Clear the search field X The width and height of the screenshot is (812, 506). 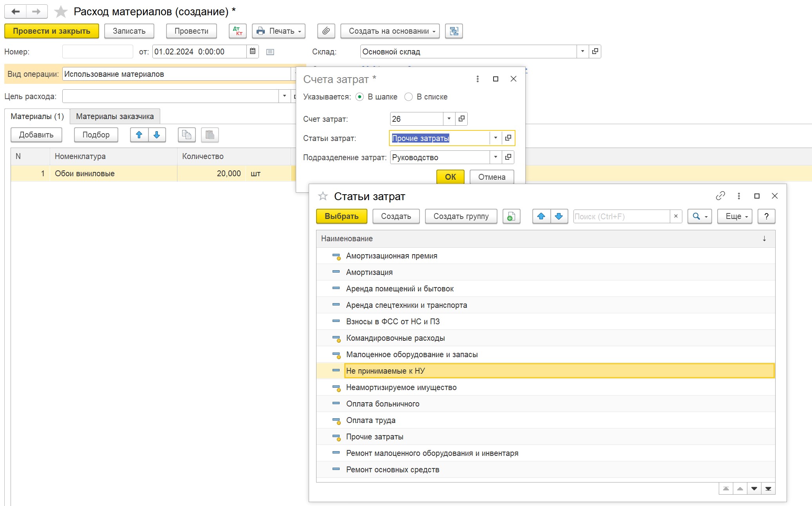point(676,216)
